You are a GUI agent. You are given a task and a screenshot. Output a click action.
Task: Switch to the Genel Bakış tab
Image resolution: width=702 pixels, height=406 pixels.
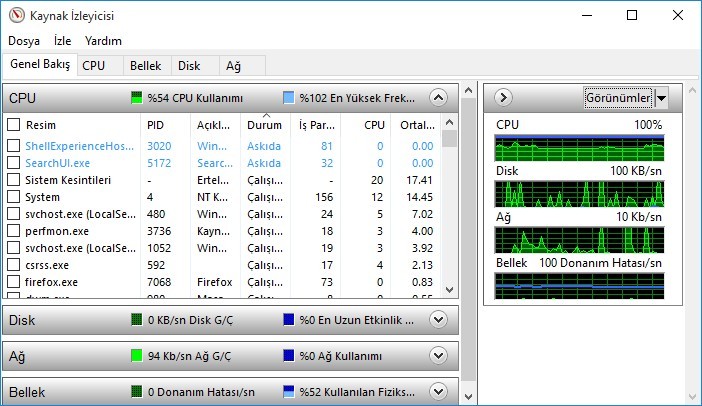click(40, 64)
